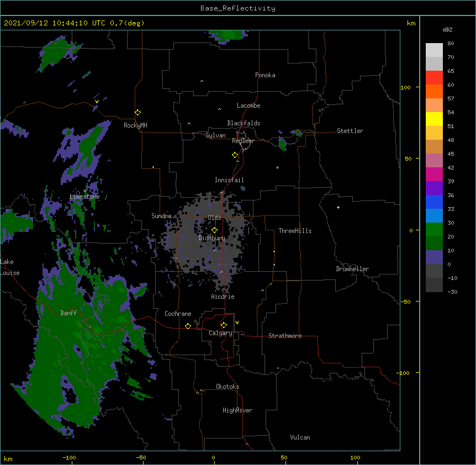Click the asterisk marker above Limestone label
476x465 pixels.
pos(84,191)
